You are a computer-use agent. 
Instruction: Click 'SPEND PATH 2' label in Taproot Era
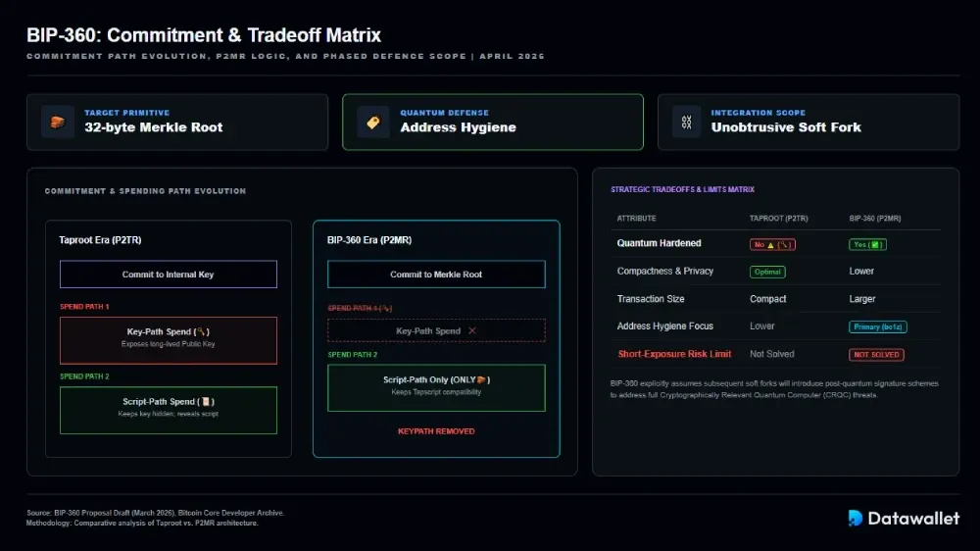(x=84, y=376)
